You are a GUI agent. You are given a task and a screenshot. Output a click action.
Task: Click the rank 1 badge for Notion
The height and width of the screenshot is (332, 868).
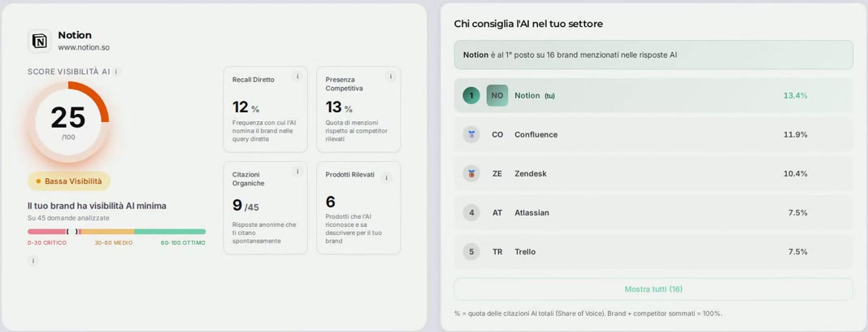click(471, 95)
